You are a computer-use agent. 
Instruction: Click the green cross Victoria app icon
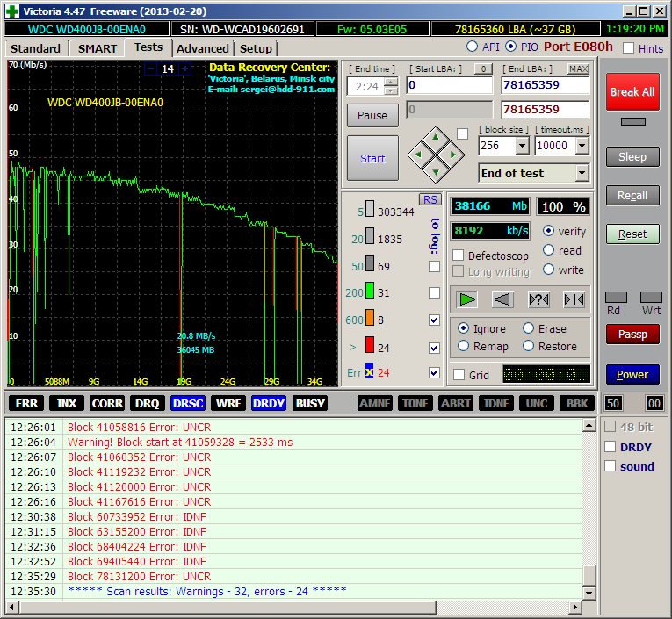point(12,11)
